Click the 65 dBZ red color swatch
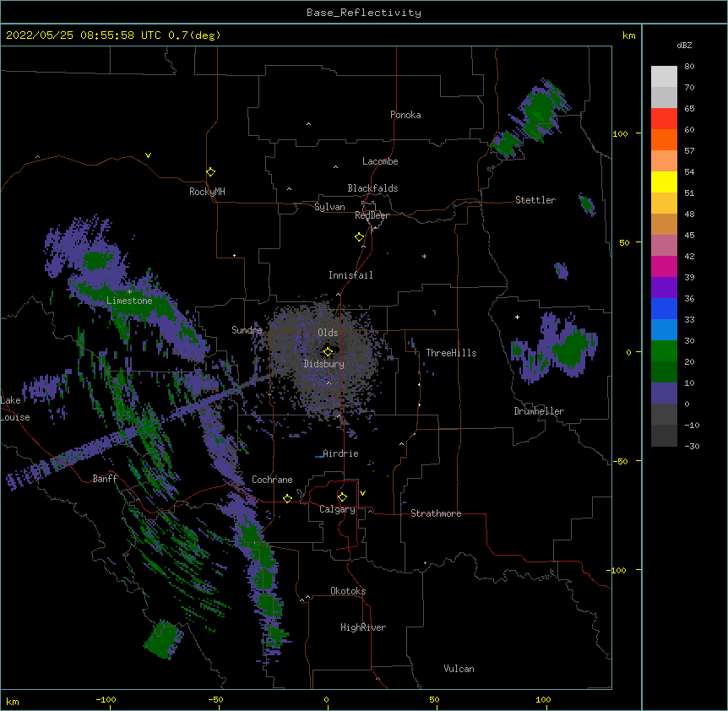The width and height of the screenshot is (728, 711). tap(664, 119)
